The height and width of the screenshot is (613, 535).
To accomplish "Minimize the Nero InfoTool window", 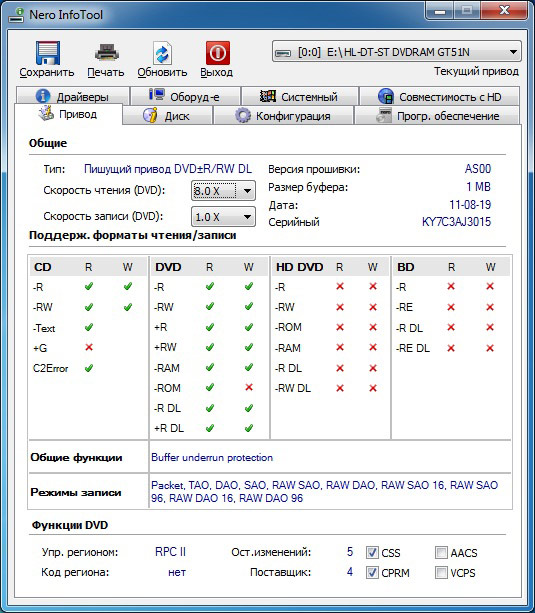I will point(440,11).
